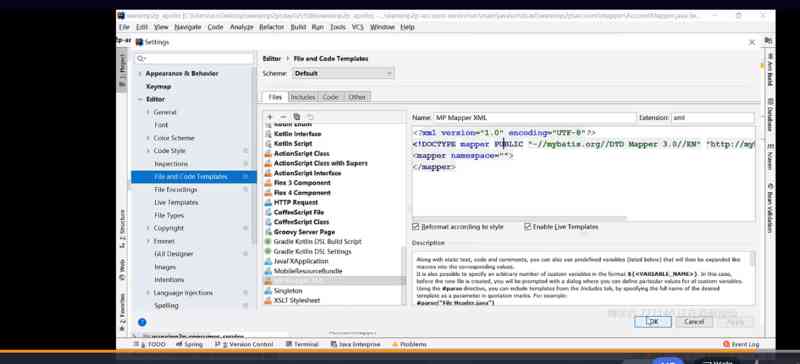
Task: Click the JavaFXApplication template icon
Action: pos(268,261)
